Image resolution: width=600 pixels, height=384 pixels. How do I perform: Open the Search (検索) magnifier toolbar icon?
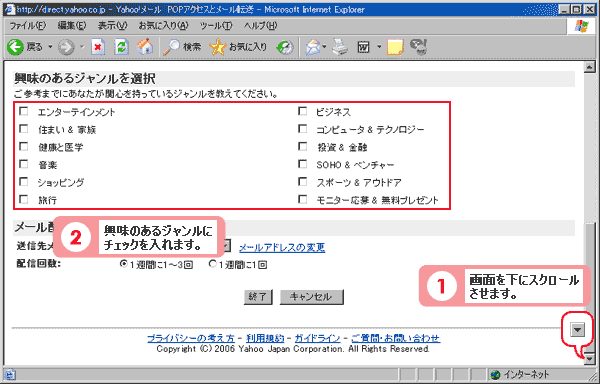[171, 47]
